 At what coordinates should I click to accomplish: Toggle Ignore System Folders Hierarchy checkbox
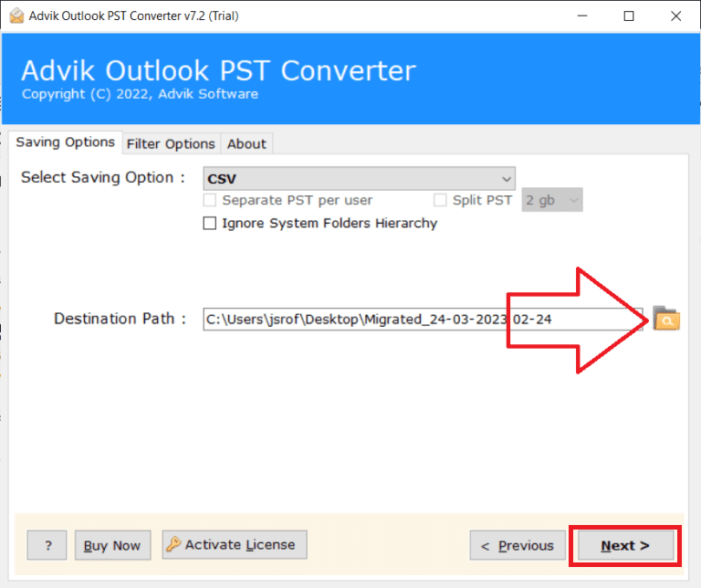pos(210,223)
